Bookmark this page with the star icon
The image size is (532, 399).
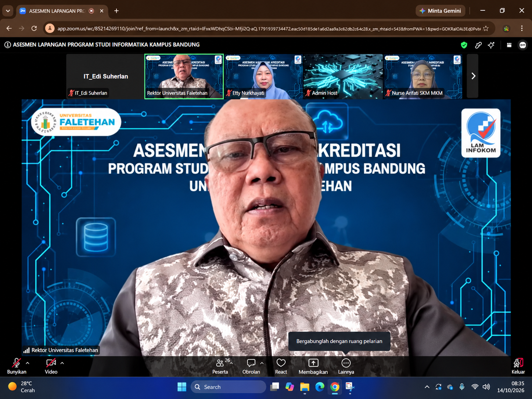click(x=486, y=28)
